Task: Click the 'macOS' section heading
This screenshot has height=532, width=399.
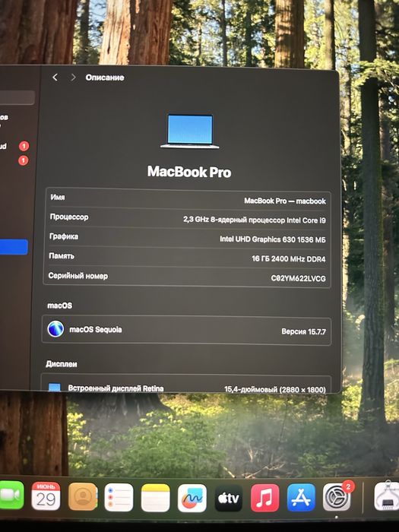Action: click(60, 306)
